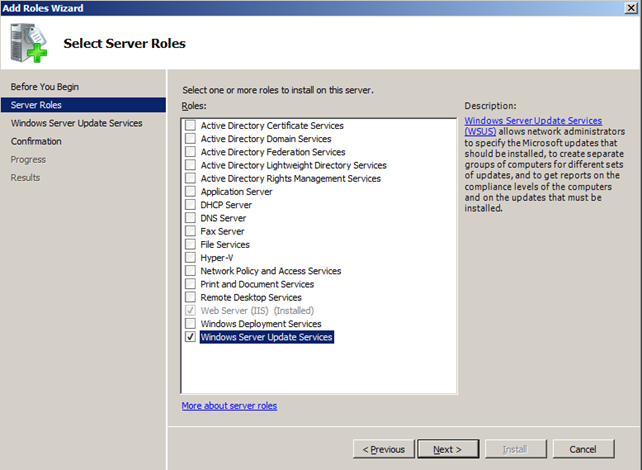Viewport: 642px width, 470px height.
Task: Open the Windows Server Update Services description link
Action: (x=533, y=121)
